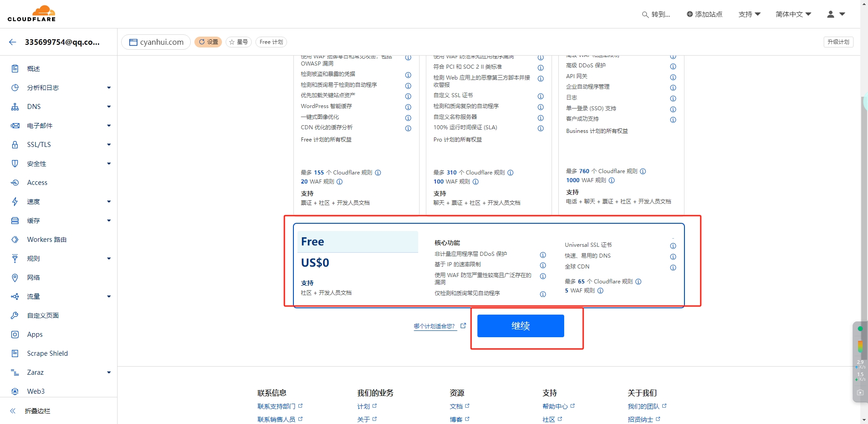Click the 分析和日志 clock icon
The width and height of the screenshot is (868, 424).
pos(15,88)
